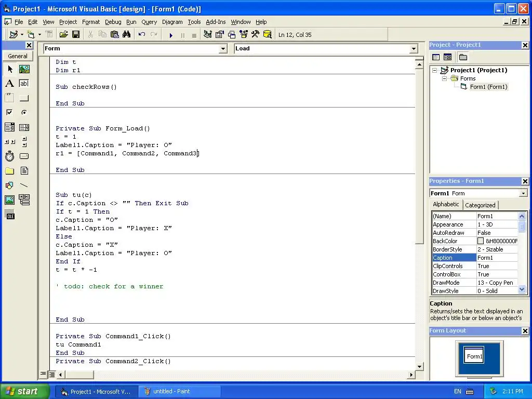Start the program with the Run arrow
Screen dimensions: 532x399
[x=171, y=35]
